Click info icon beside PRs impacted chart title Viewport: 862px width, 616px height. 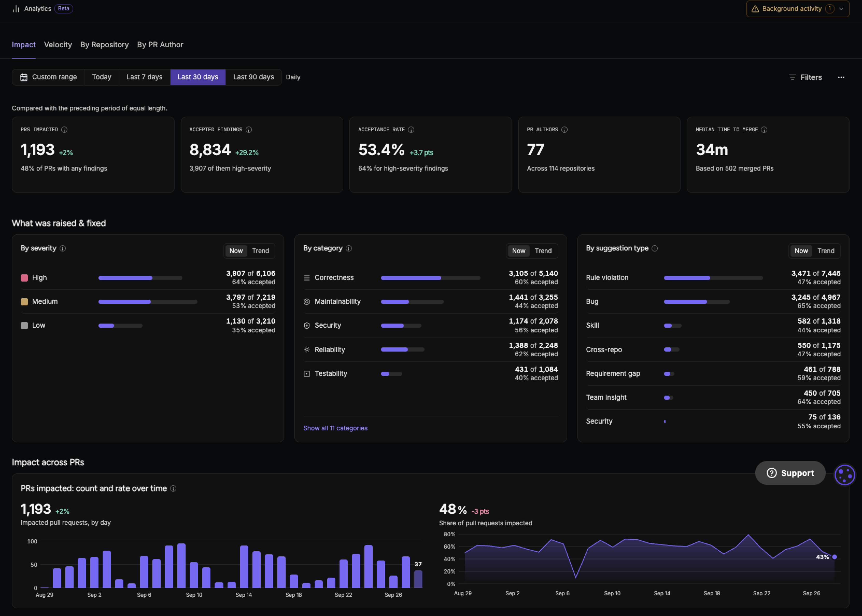pyautogui.click(x=173, y=488)
